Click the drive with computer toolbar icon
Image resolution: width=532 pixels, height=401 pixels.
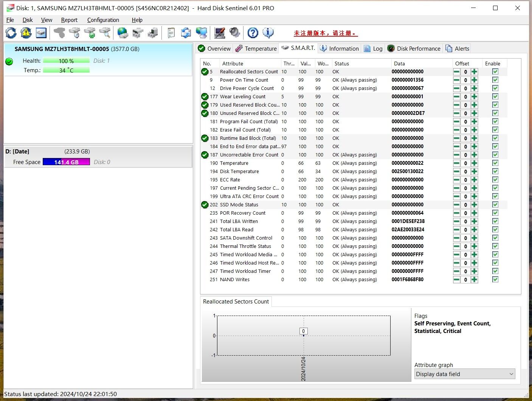coord(153,33)
